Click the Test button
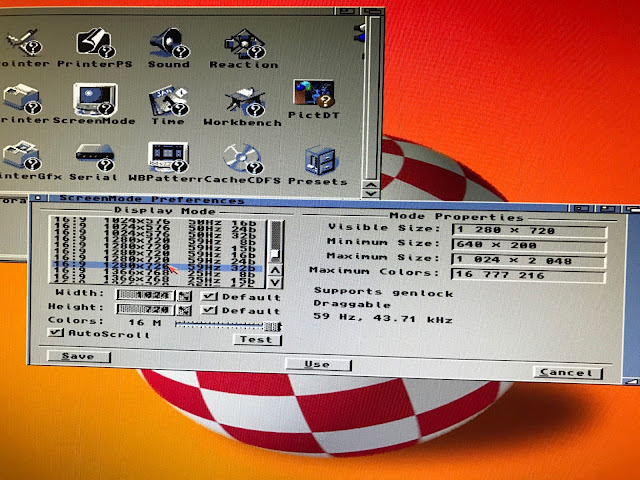Viewport: 640px width, 480px height. tap(257, 340)
